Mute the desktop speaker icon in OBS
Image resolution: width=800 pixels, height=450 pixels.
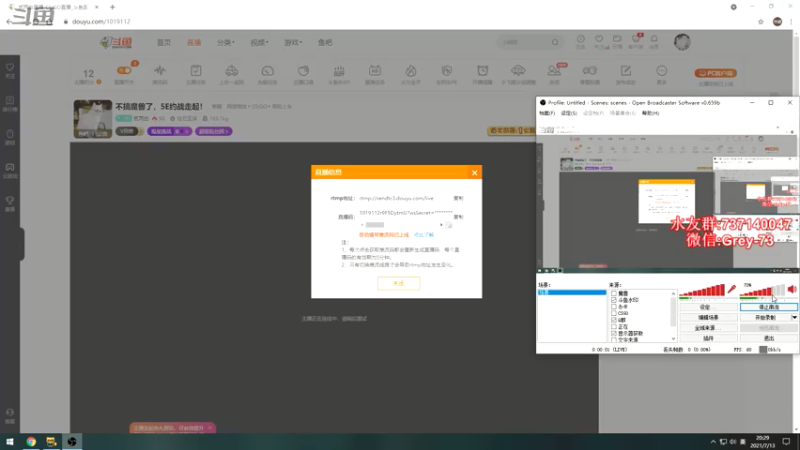(x=792, y=289)
